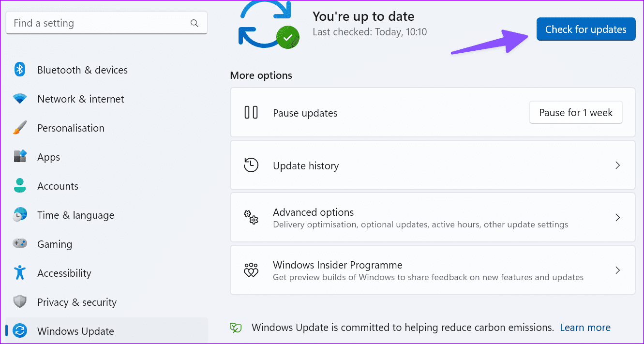Click the Bluetooth & devices icon
The height and width of the screenshot is (344, 644).
(19, 70)
